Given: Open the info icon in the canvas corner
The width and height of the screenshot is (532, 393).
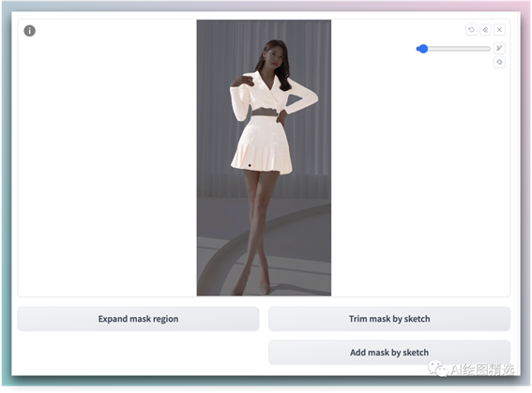Looking at the screenshot, I should (x=29, y=31).
